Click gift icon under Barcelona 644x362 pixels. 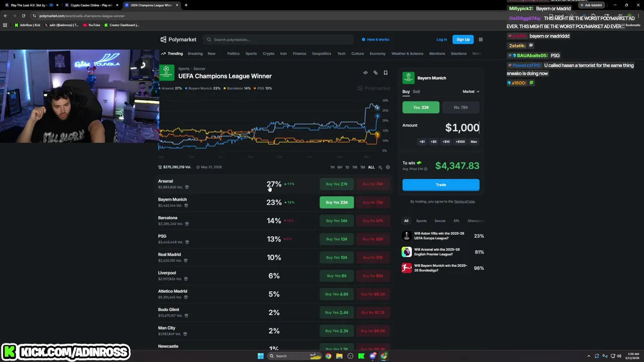[x=187, y=224]
